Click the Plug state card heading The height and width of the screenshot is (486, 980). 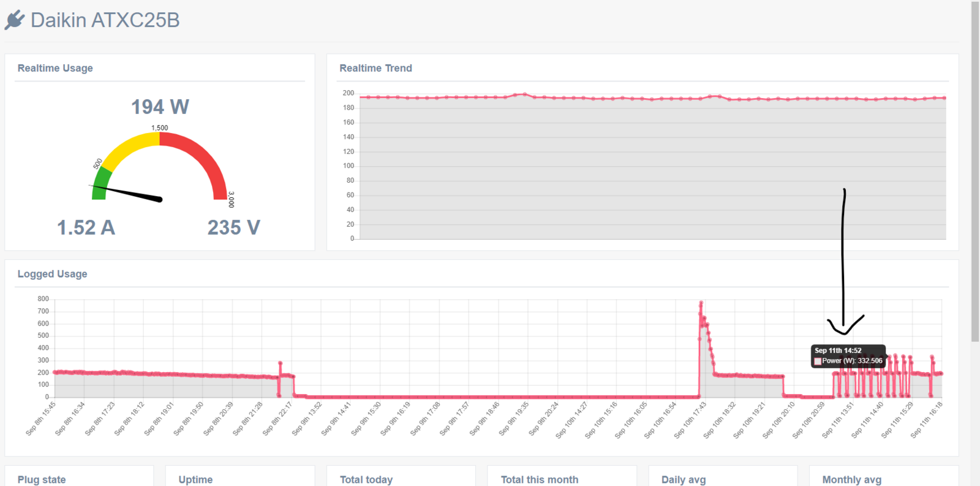[x=42, y=480]
